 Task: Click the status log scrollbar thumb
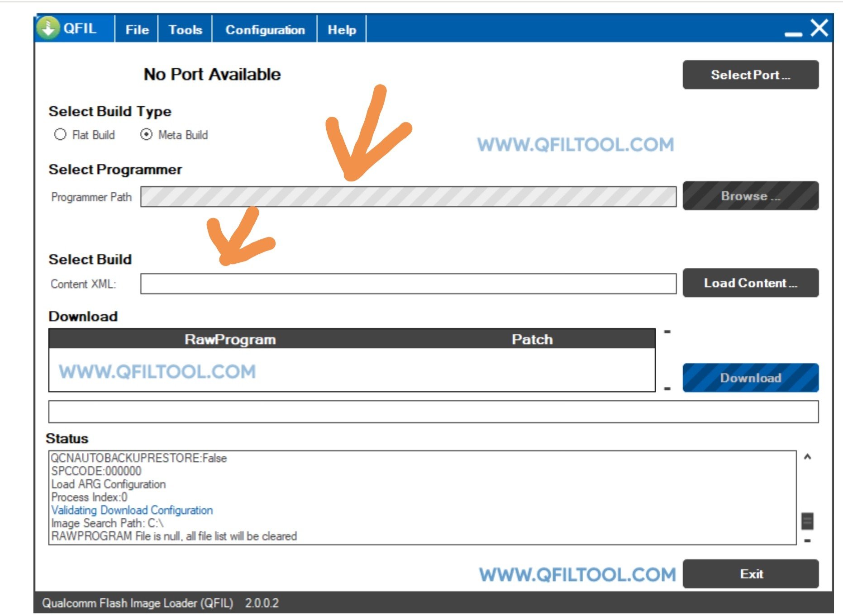(807, 521)
